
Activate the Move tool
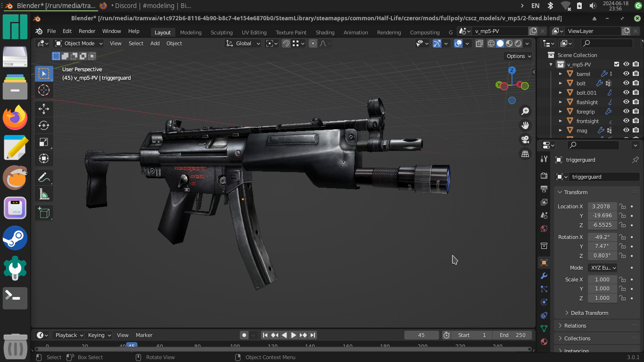[44, 109]
